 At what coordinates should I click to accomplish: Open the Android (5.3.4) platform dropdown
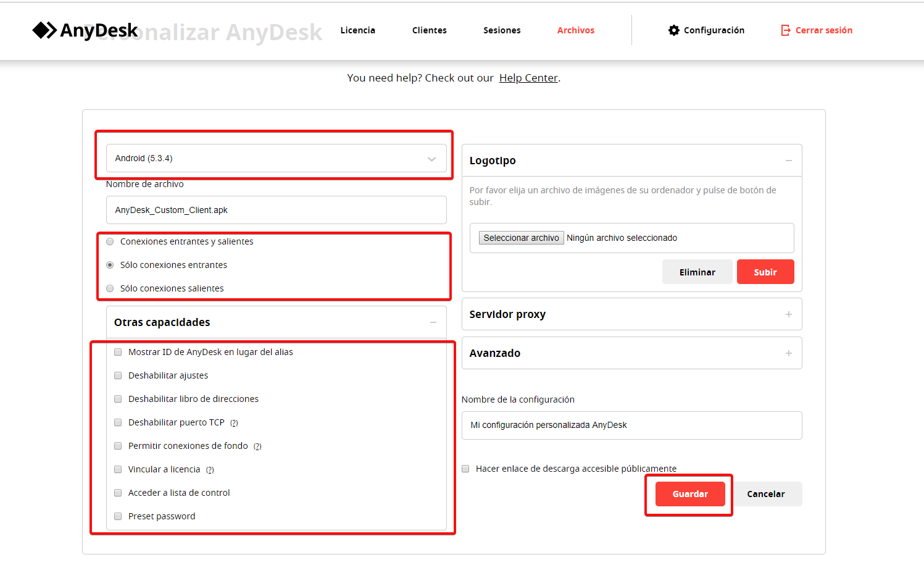point(277,158)
